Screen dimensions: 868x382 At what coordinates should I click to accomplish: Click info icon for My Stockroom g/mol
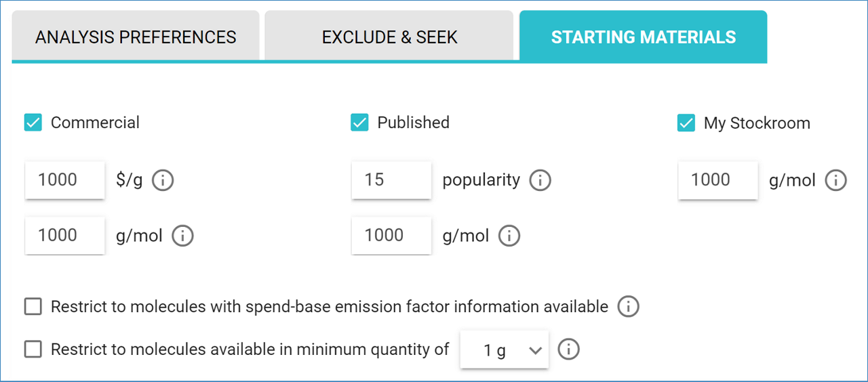(x=835, y=181)
